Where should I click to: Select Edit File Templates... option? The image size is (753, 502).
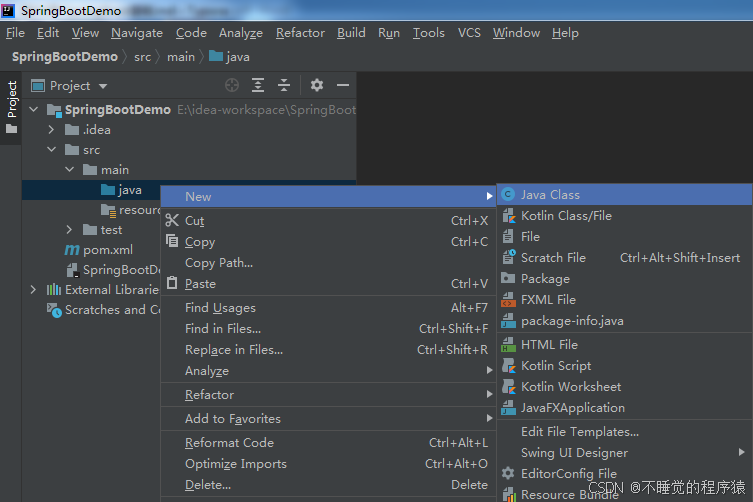tap(625, 431)
